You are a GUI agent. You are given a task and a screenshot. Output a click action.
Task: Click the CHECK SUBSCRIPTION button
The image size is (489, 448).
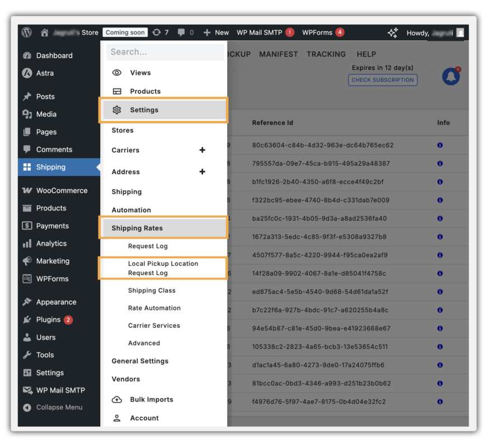[383, 80]
